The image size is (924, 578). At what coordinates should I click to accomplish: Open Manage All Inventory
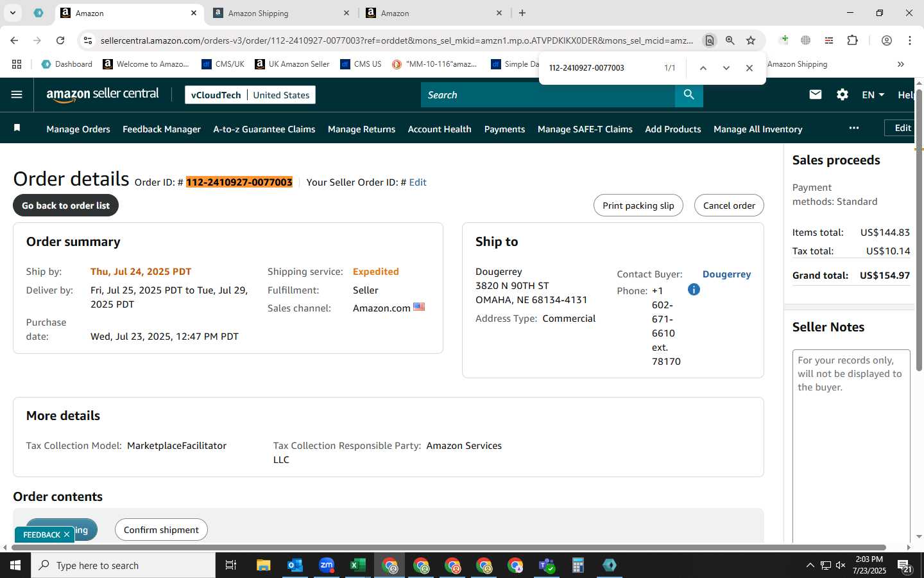(758, 129)
